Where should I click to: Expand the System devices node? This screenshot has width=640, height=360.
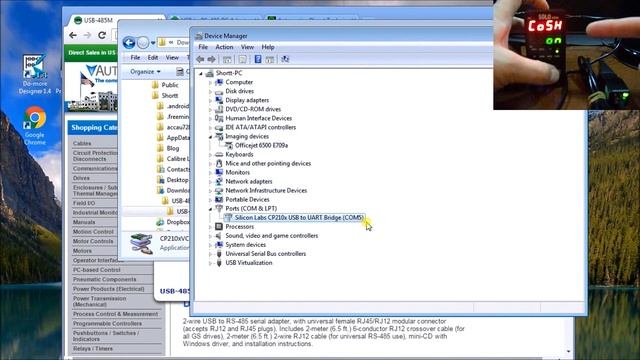point(210,245)
